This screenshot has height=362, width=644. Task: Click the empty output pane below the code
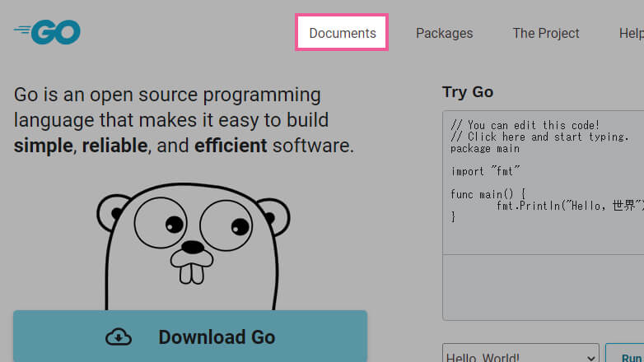(x=543, y=286)
